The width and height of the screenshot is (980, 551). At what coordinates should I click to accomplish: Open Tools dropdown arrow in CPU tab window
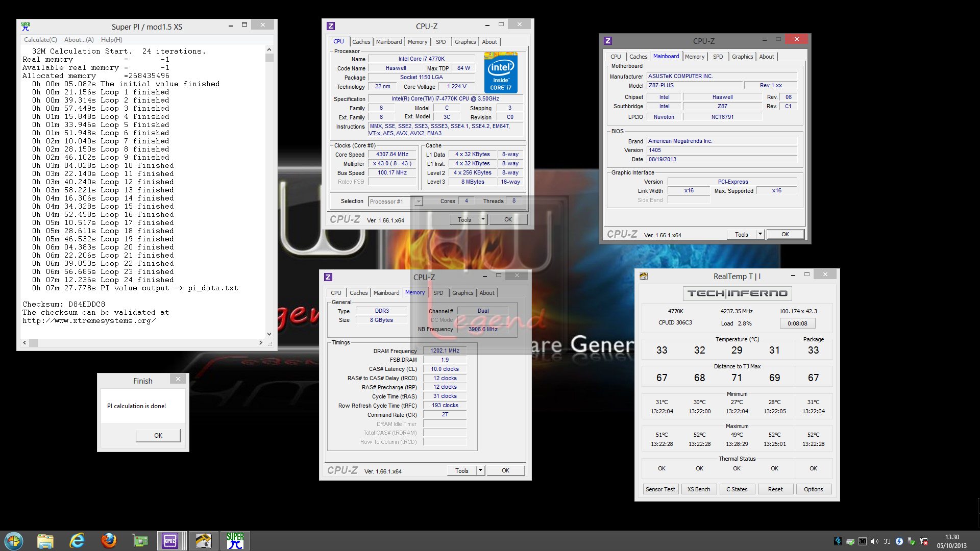tap(483, 219)
